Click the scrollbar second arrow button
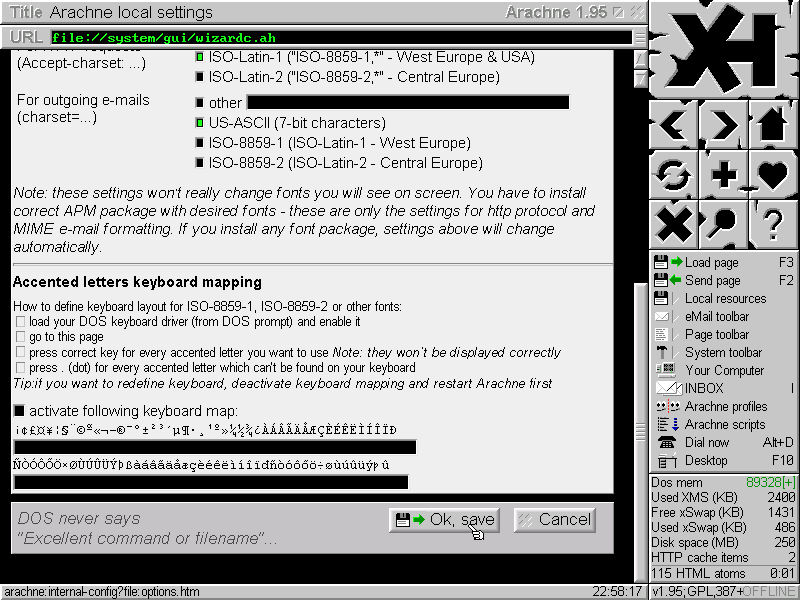This screenshot has height=600, width=800. 640,77
